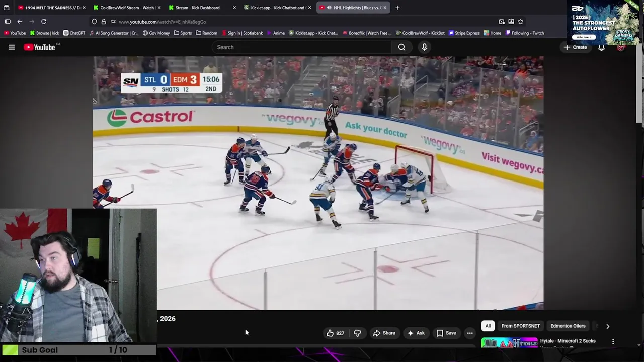Open Stripe Express bookmark
This screenshot has height=362, width=644.
[464, 33]
